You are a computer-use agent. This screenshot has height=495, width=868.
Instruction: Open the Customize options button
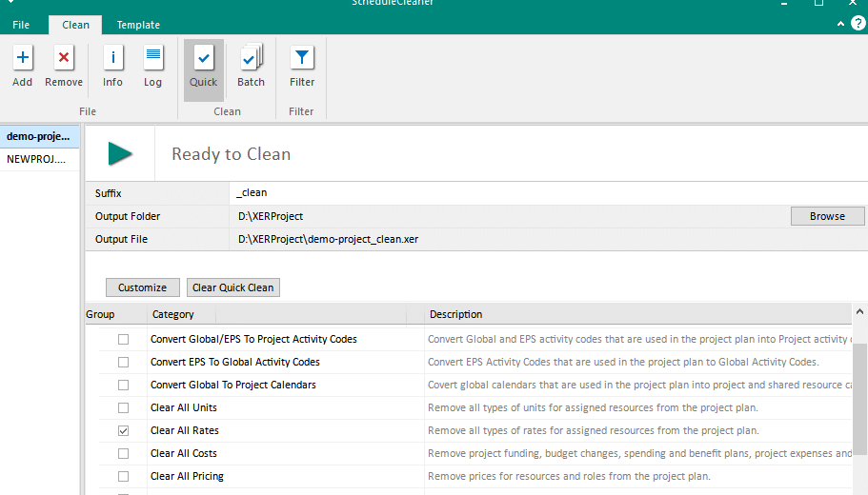point(142,287)
